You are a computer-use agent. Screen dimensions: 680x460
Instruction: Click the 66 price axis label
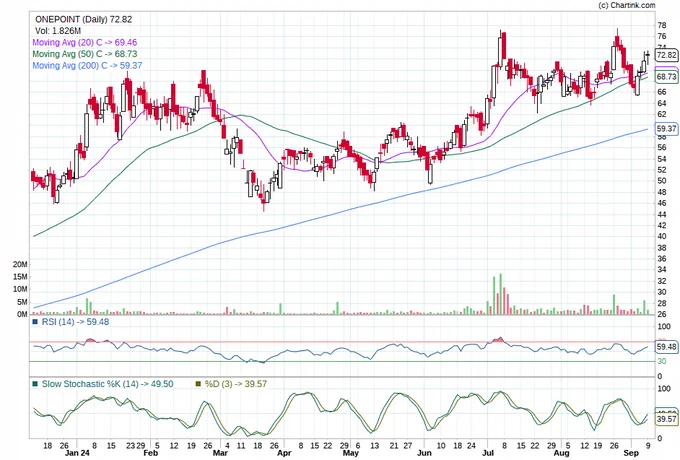(x=662, y=92)
